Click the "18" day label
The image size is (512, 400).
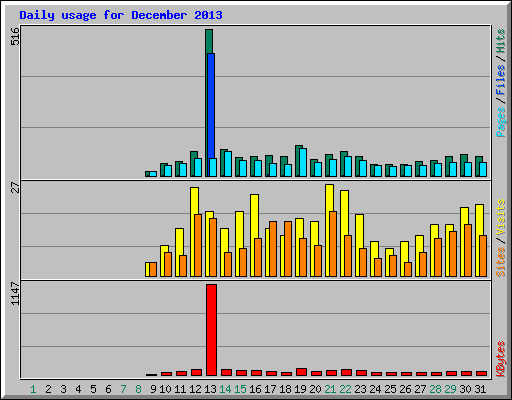pos(285,389)
